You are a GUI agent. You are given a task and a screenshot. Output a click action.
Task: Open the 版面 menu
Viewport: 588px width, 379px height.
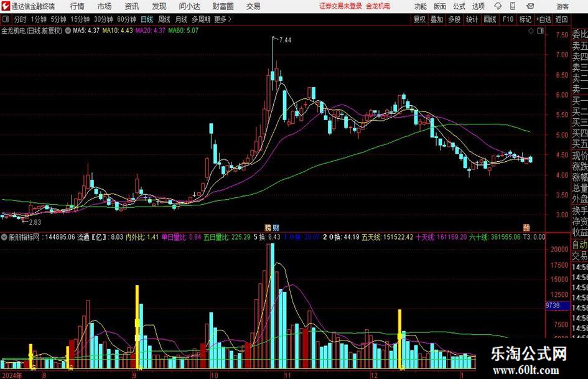pyautogui.click(x=439, y=6)
